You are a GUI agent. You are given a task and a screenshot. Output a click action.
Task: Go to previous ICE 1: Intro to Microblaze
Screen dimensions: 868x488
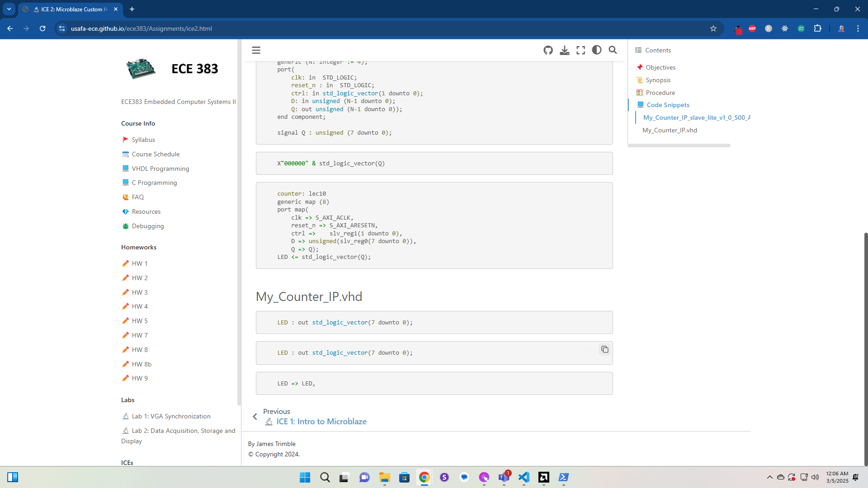point(321,422)
